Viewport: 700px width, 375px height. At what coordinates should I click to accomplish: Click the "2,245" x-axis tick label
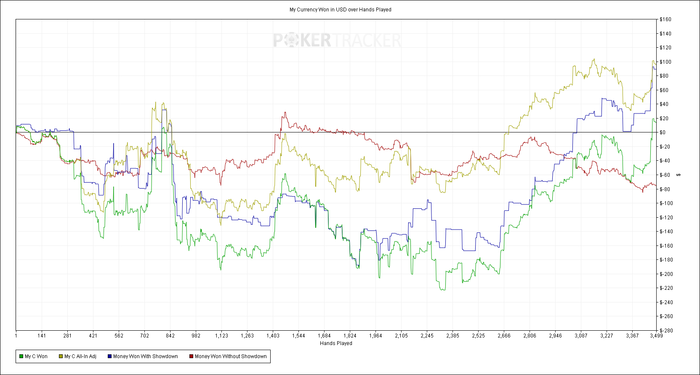point(427,335)
